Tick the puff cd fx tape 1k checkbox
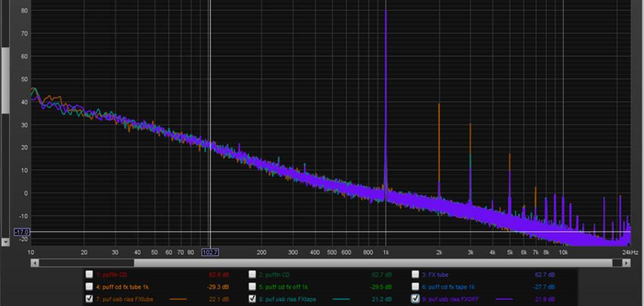Image resolution: width=644 pixels, height=306 pixels. (x=415, y=286)
